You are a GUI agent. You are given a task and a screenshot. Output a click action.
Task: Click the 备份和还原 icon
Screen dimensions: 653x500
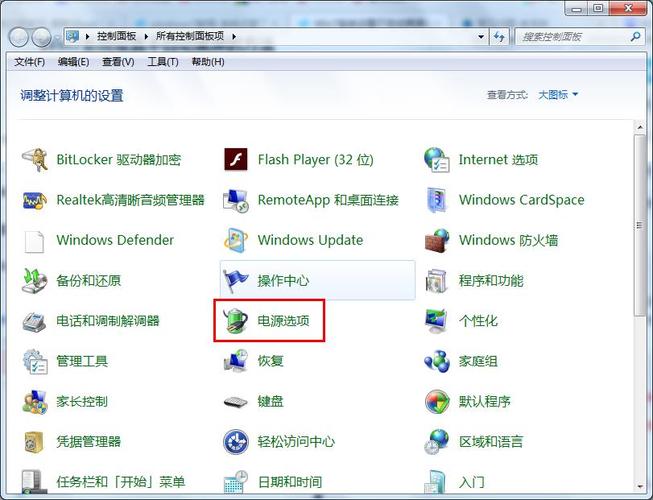point(34,281)
